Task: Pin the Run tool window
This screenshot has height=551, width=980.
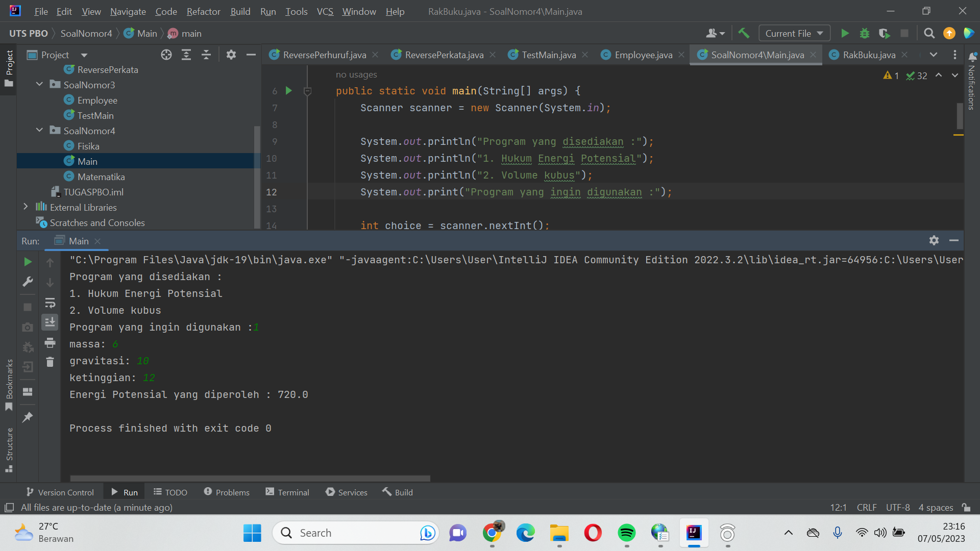Action: (28, 417)
